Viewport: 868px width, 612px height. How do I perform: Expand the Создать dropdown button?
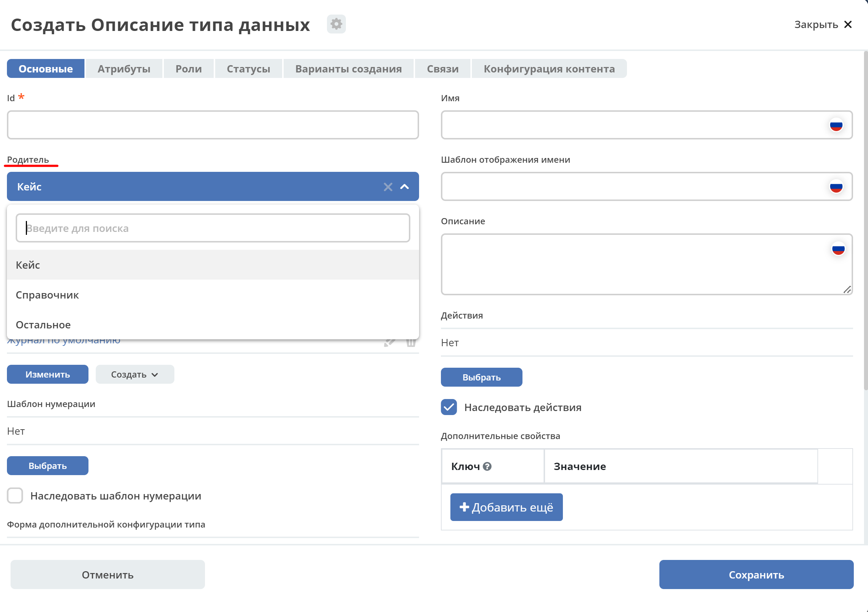pyautogui.click(x=135, y=375)
